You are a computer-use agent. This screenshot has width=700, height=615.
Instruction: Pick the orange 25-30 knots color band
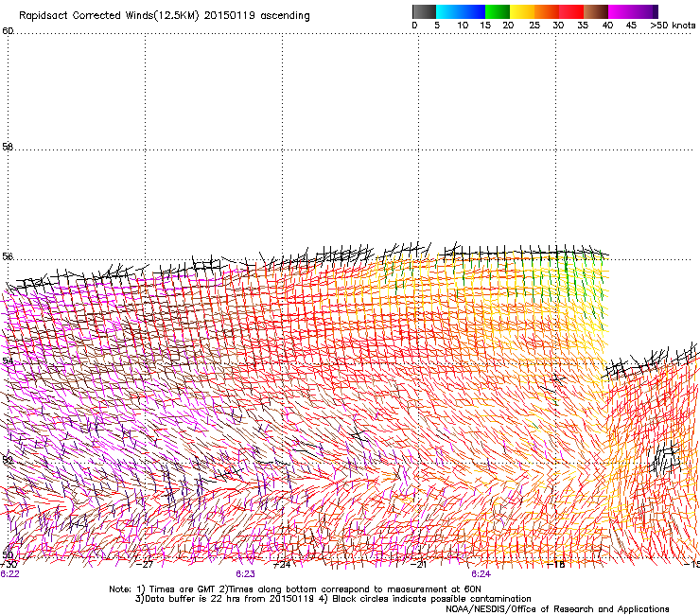[x=547, y=11]
